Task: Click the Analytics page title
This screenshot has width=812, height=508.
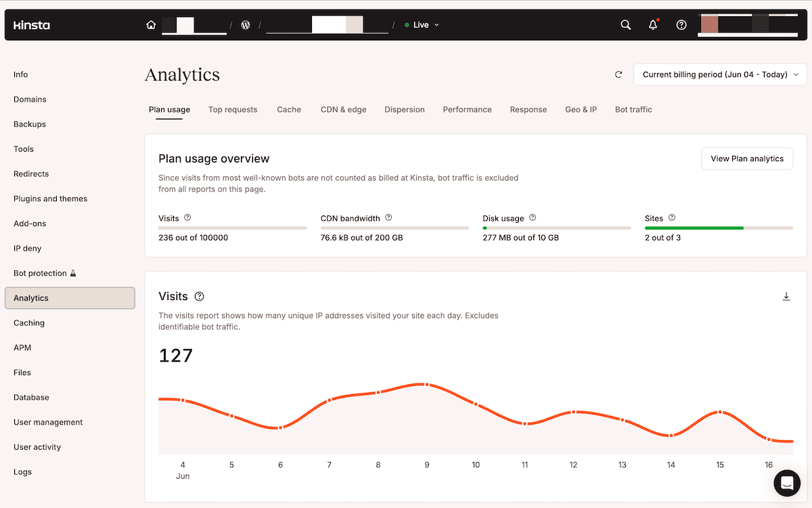Action: (183, 75)
